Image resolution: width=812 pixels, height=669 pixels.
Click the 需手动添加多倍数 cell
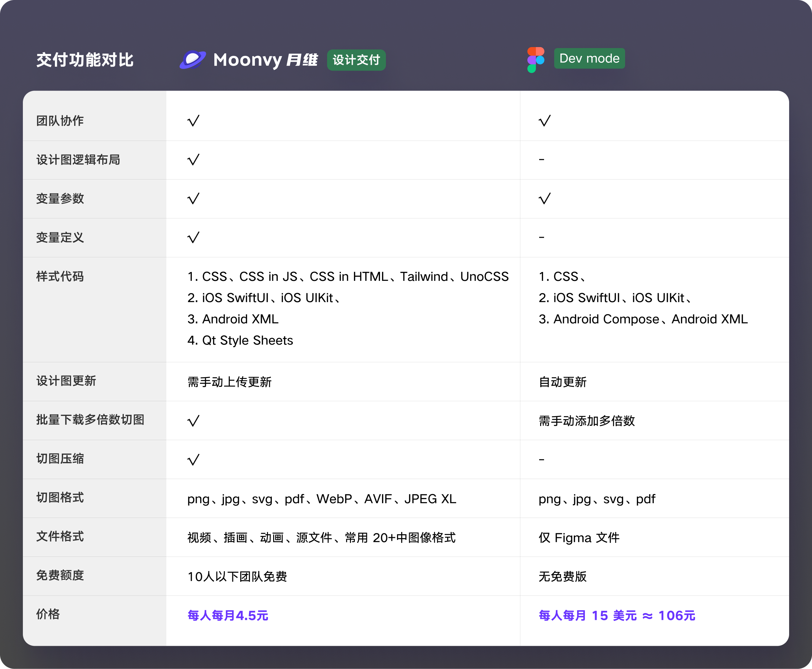tap(587, 421)
